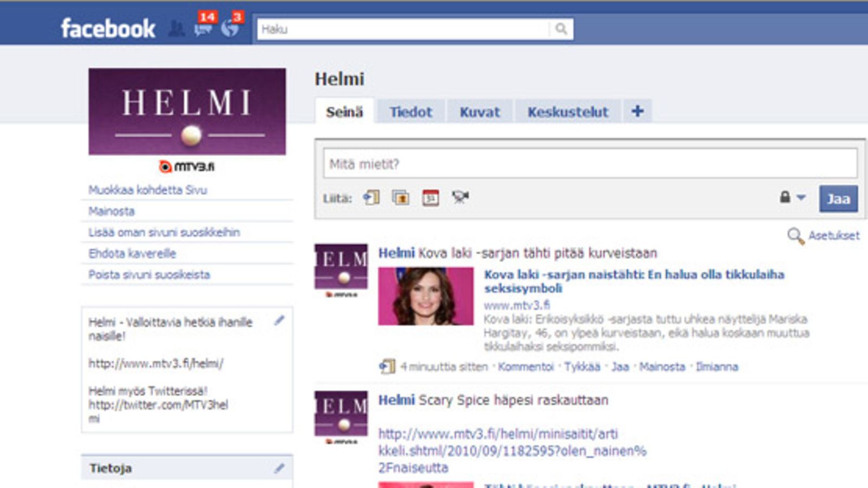Click 'Lisää oman sivuni suosikkeihin'

pyautogui.click(x=164, y=232)
